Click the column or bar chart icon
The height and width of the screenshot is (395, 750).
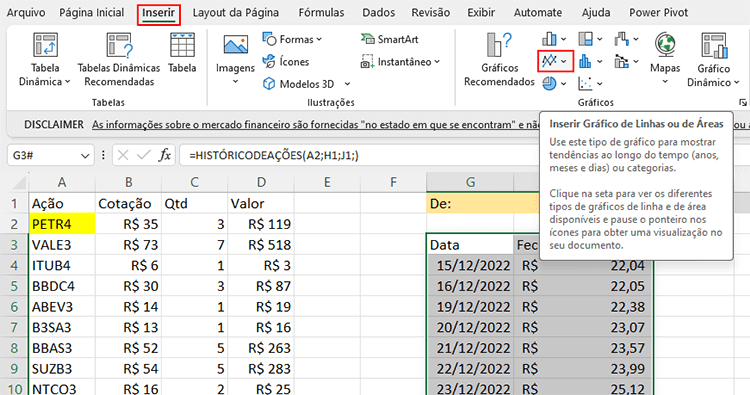pos(549,39)
